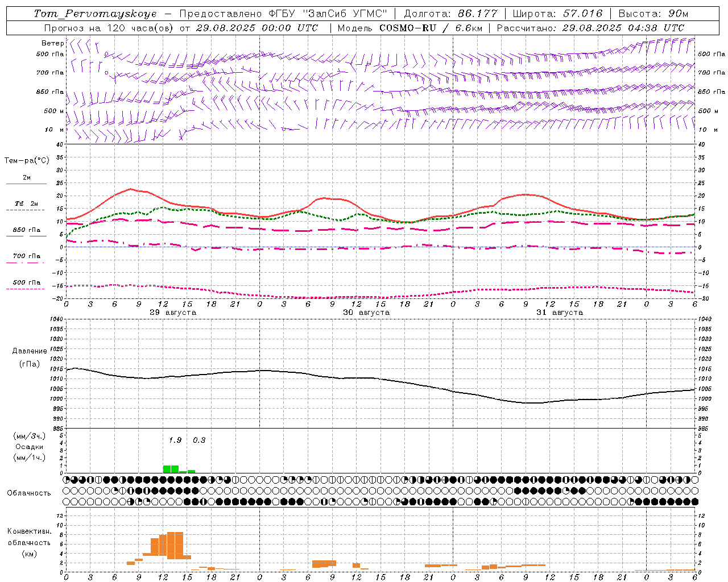The height and width of the screenshot is (582, 728).
Task: Click the '30 августа' date label
Action: [x=366, y=313]
